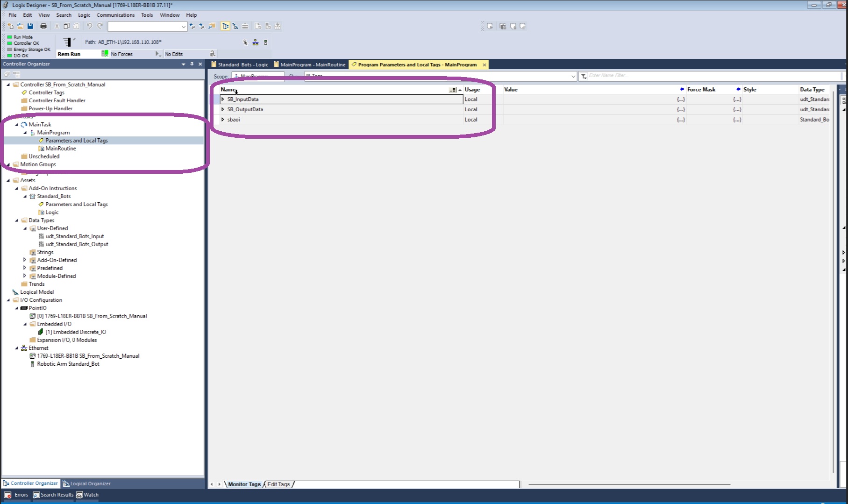The height and width of the screenshot is (504, 848).
Task: Pin the Controller Organizer panel
Action: tap(192, 64)
